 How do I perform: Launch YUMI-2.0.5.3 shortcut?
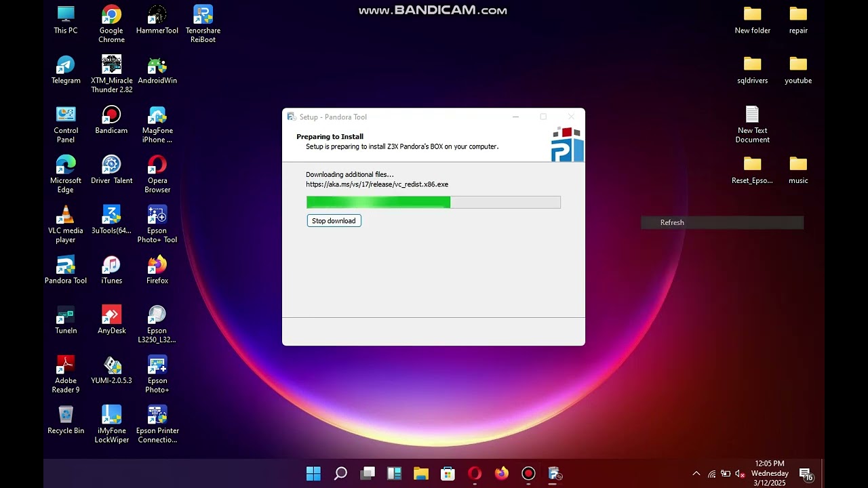coord(111,370)
